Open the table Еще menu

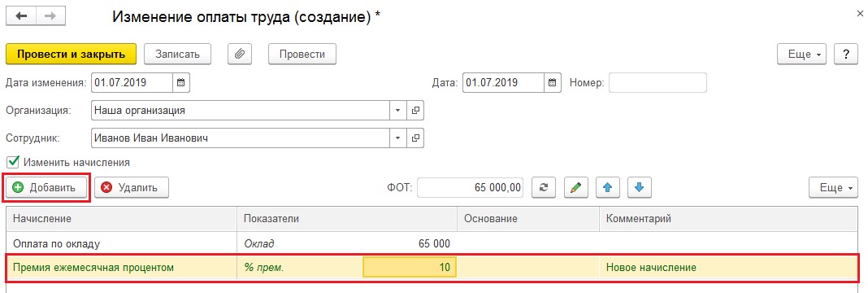[833, 187]
